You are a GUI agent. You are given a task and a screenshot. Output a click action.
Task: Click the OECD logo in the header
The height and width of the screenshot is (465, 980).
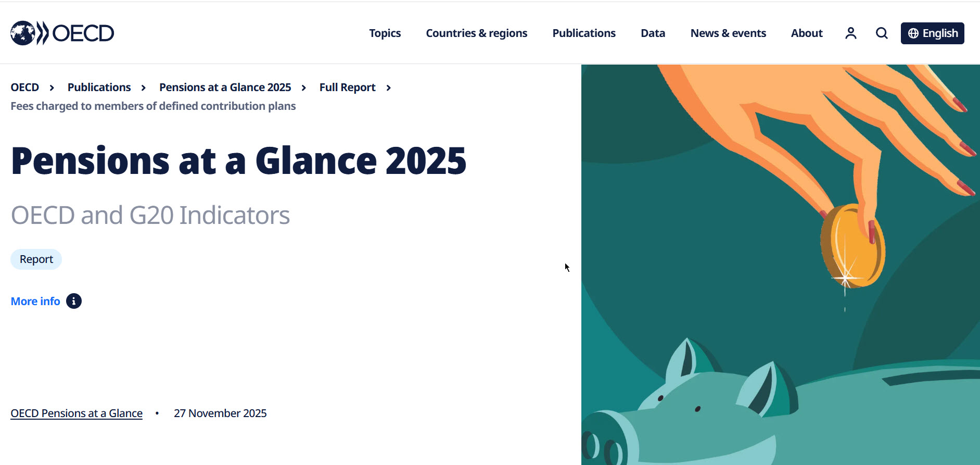click(62, 33)
